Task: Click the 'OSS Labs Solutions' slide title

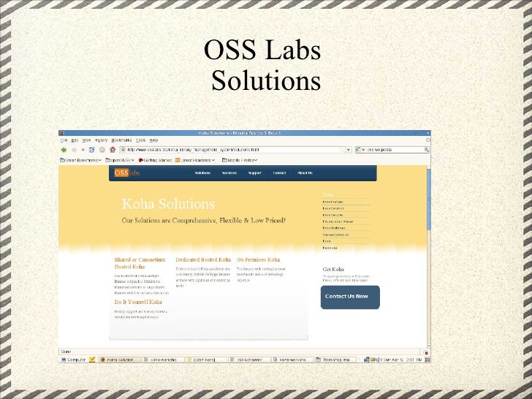Action: [262, 64]
